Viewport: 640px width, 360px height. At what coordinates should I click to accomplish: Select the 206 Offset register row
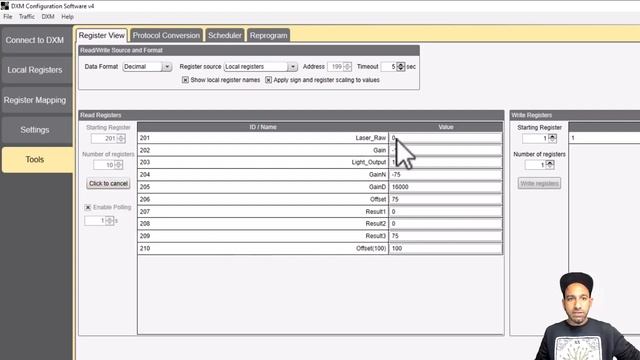(x=320, y=199)
